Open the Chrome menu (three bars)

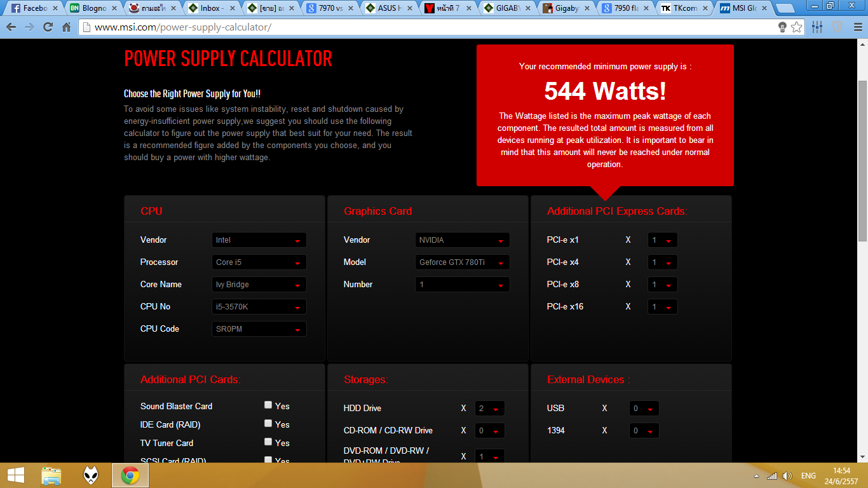tap(857, 27)
